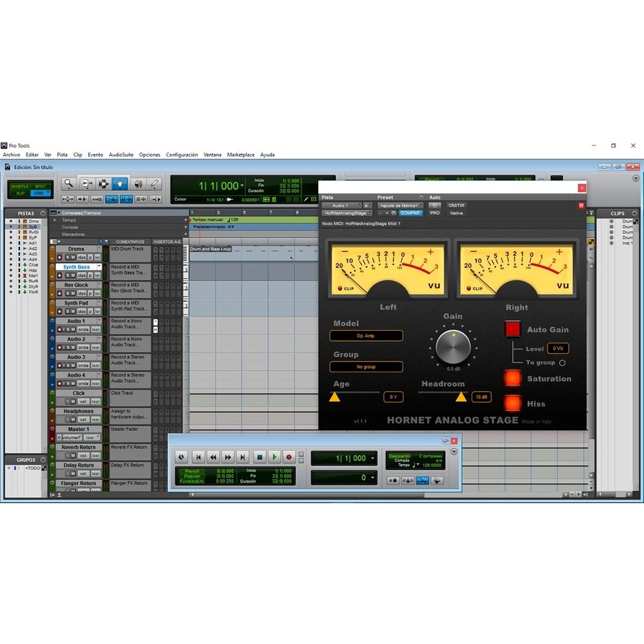Click the Go to Start transport button

[x=198, y=457]
